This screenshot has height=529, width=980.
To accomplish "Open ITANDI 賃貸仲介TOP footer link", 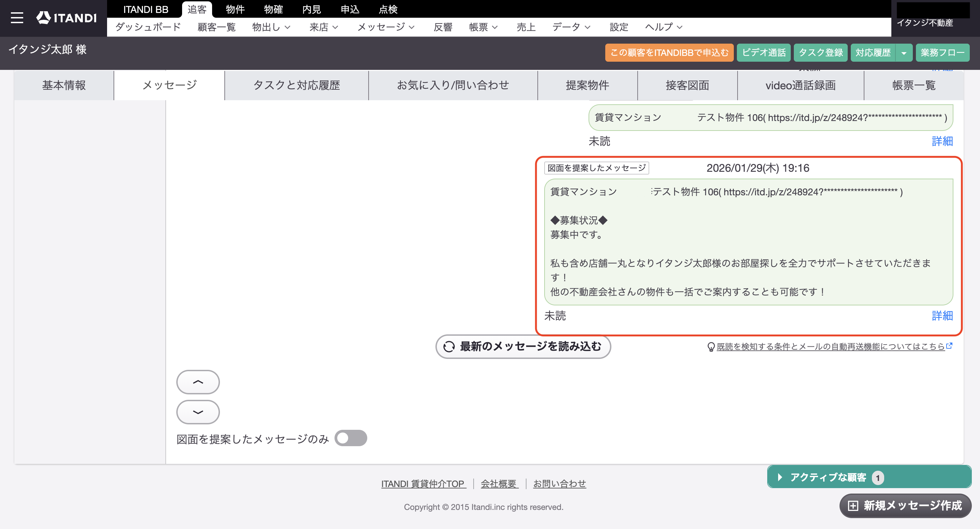I will pyautogui.click(x=424, y=484).
